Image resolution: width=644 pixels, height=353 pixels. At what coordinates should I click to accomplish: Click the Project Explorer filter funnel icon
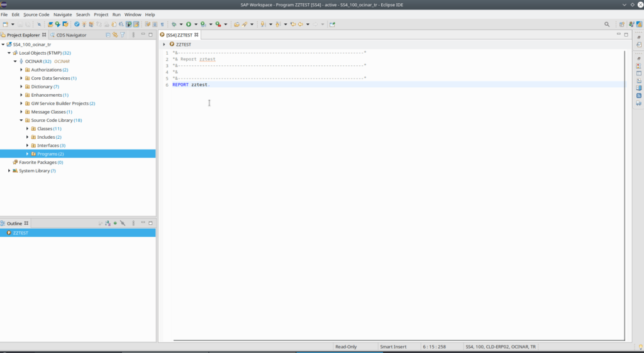[123, 35]
